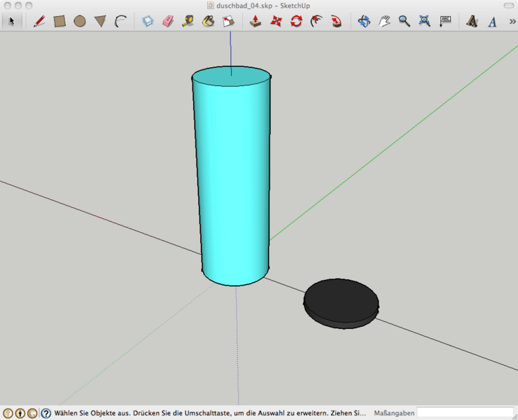Choose the Move tool with red arrows
The image size is (518, 420).
pyautogui.click(x=276, y=21)
